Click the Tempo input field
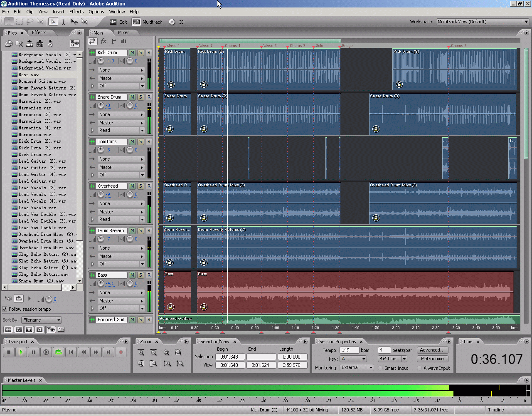The height and width of the screenshot is (416, 532). tap(349, 350)
